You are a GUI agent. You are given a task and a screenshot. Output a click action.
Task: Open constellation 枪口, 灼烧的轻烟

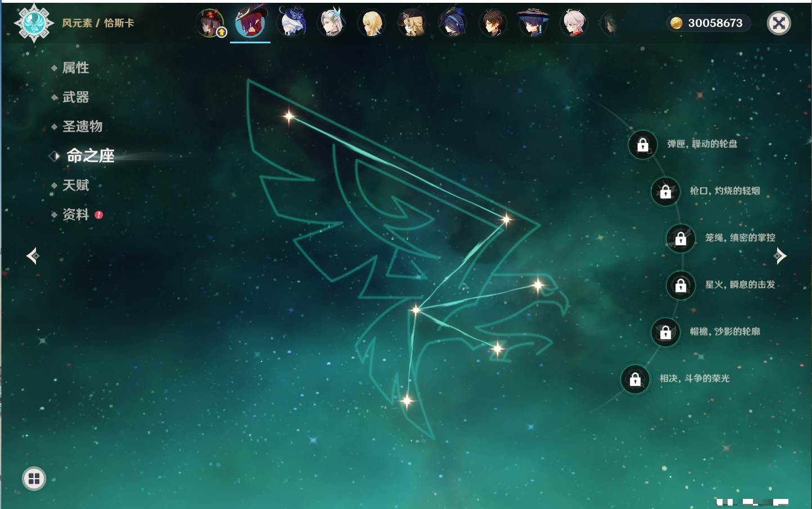click(725, 191)
